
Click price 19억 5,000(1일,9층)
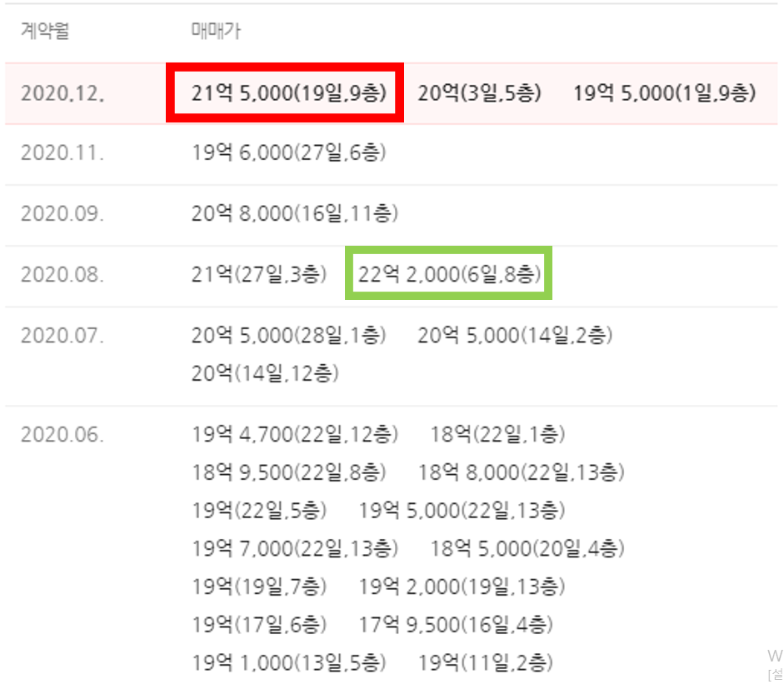(665, 93)
